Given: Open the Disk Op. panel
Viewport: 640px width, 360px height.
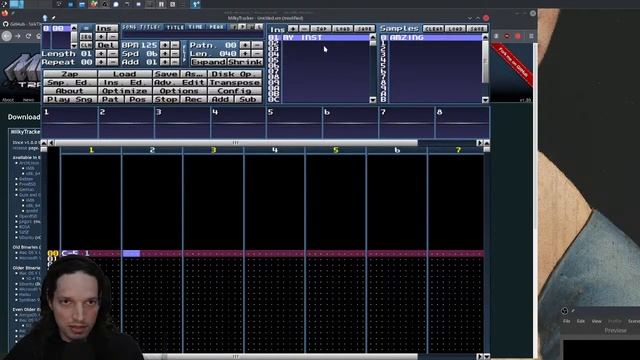Looking at the screenshot, I should tap(235, 74).
